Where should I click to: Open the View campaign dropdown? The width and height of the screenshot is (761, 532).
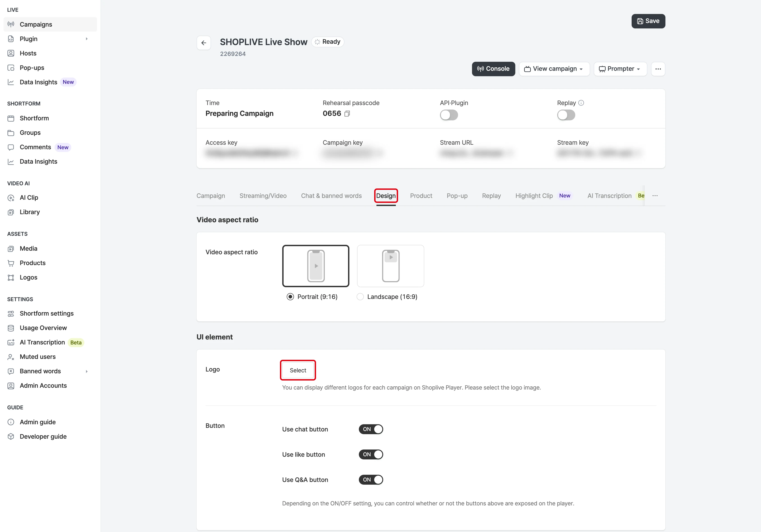tap(554, 69)
